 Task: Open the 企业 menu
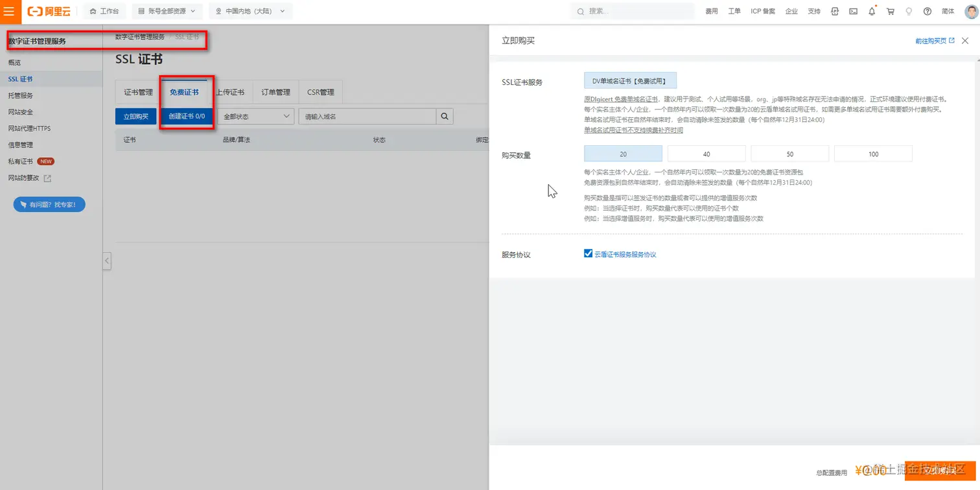click(x=791, y=11)
